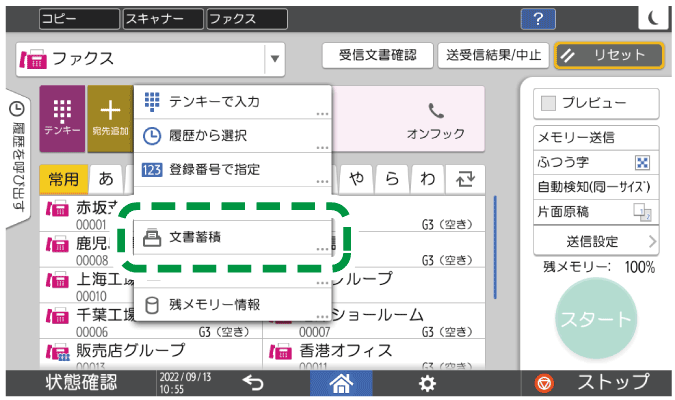
Task: Open settings with gear icon
Action: point(427,383)
